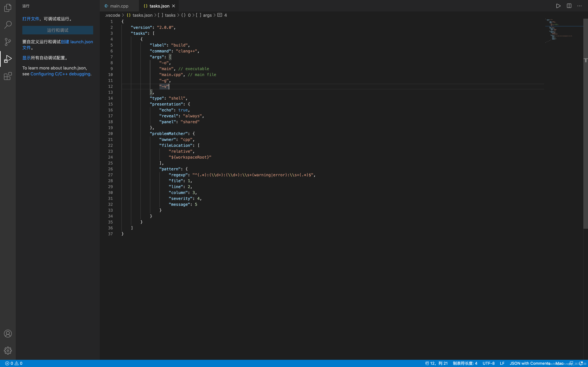This screenshot has height=367, width=588.
Task: Open the Accounts icon
Action: pyautogui.click(x=8, y=334)
